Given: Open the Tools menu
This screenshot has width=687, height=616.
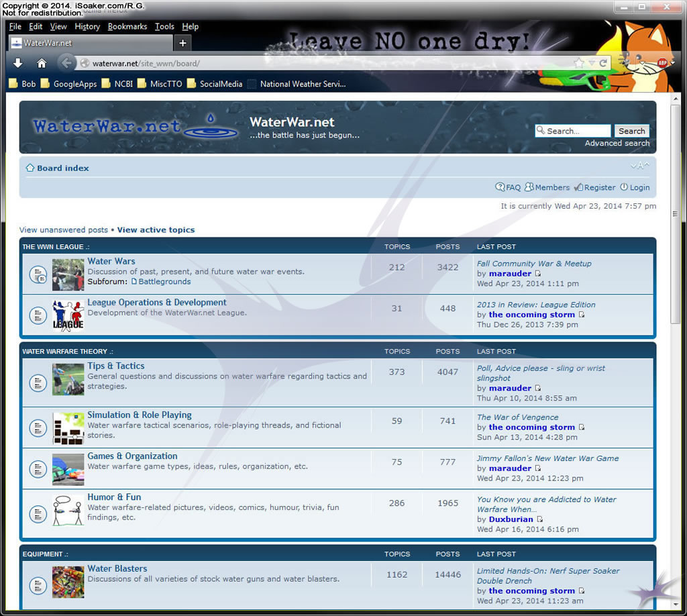Looking at the screenshot, I should 164,27.
